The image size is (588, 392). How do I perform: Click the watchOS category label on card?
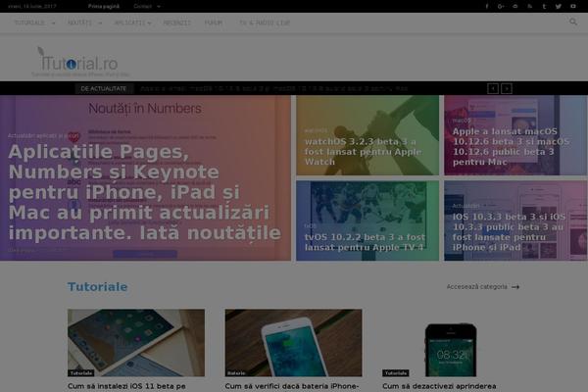point(317,130)
